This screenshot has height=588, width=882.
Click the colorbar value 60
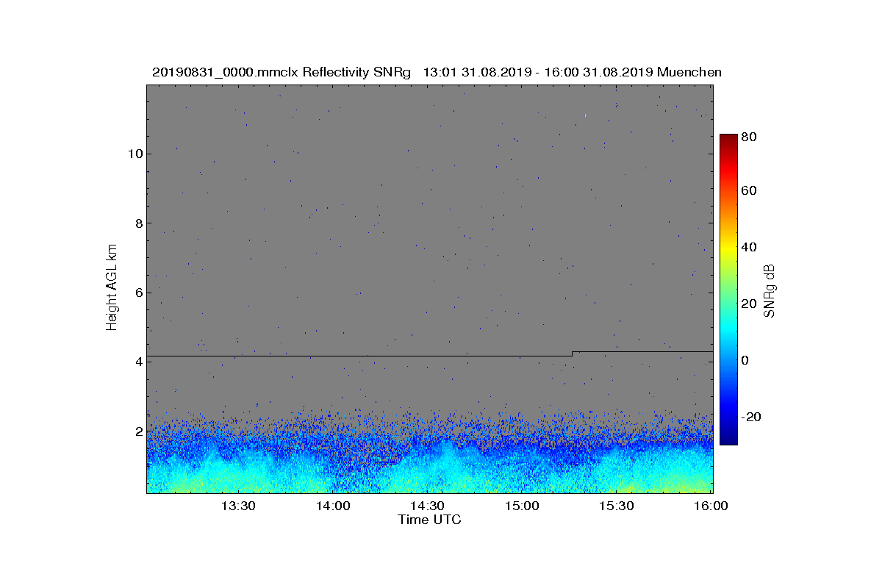tap(749, 191)
